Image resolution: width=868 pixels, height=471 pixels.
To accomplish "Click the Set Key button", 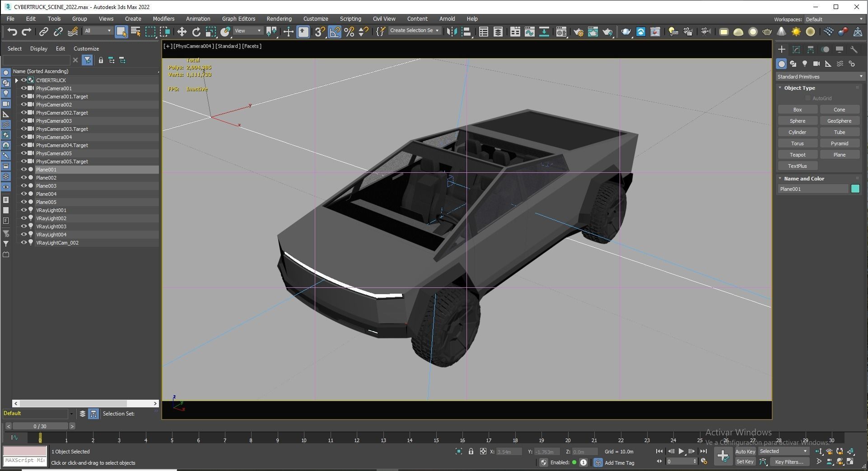I will pyautogui.click(x=745, y=462).
